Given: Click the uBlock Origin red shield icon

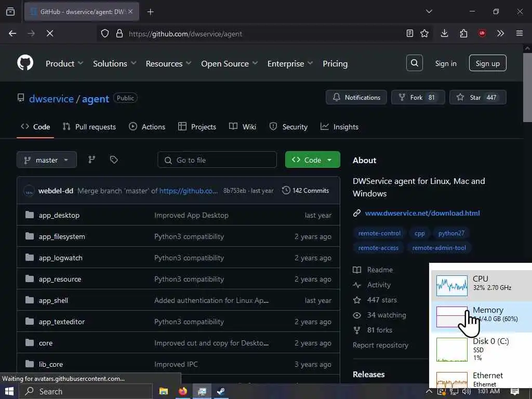Looking at the screenshot, I should [x=482, y=33].
